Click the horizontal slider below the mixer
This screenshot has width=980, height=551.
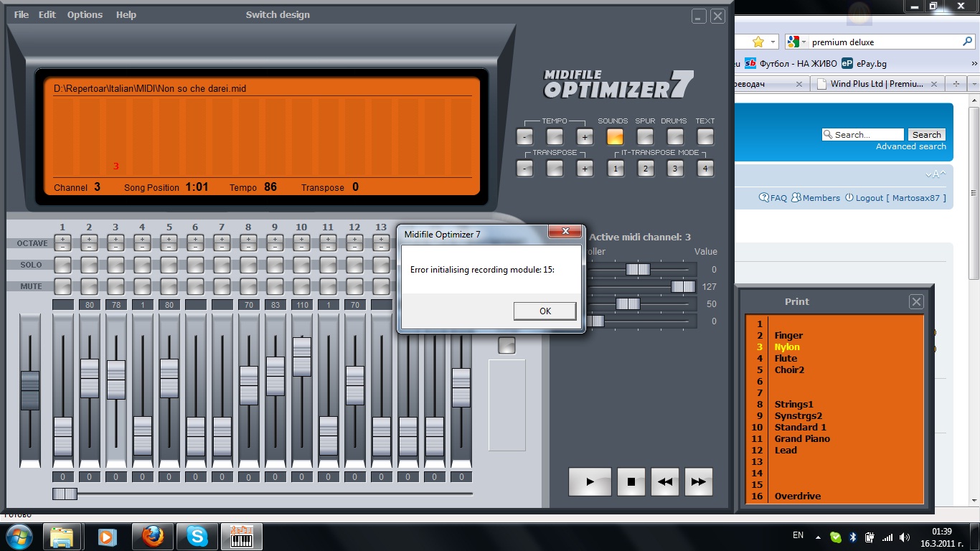65,494
